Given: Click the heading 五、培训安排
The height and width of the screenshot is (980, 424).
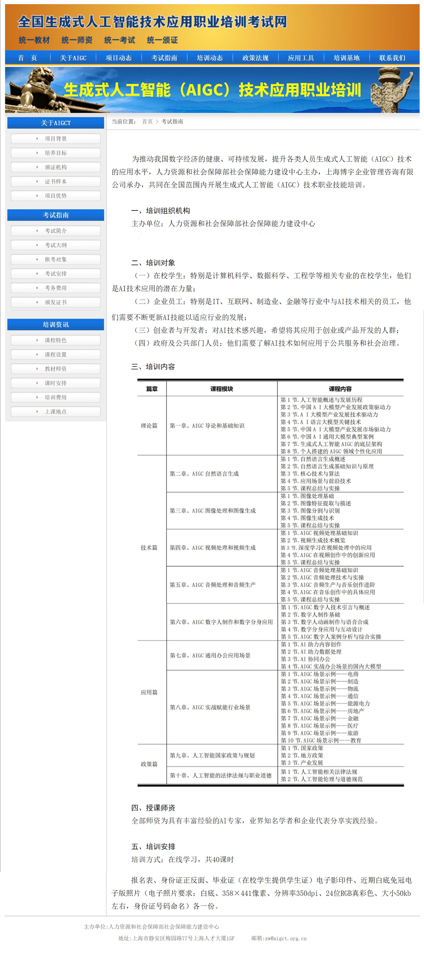Looking at the screenshot, I should pos(153,847).
